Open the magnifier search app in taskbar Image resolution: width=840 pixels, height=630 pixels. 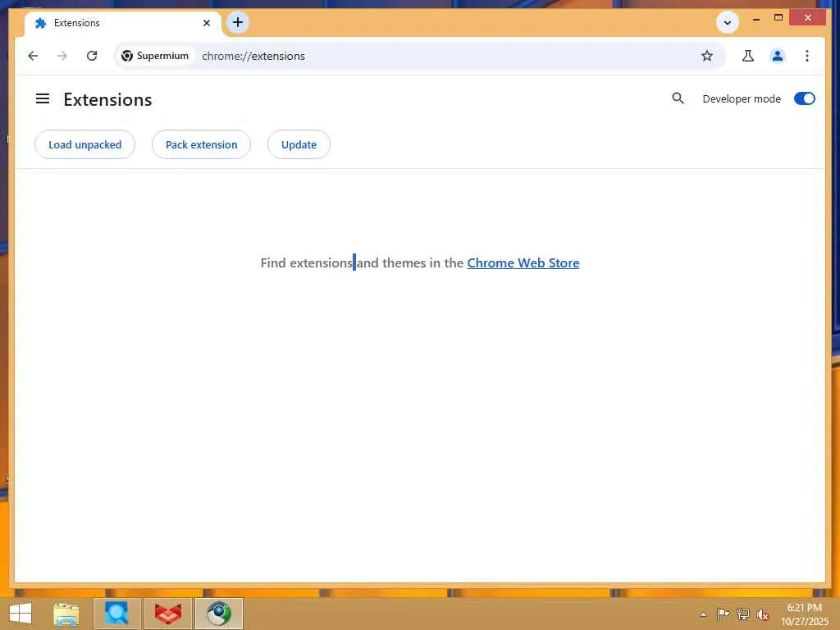116,614
